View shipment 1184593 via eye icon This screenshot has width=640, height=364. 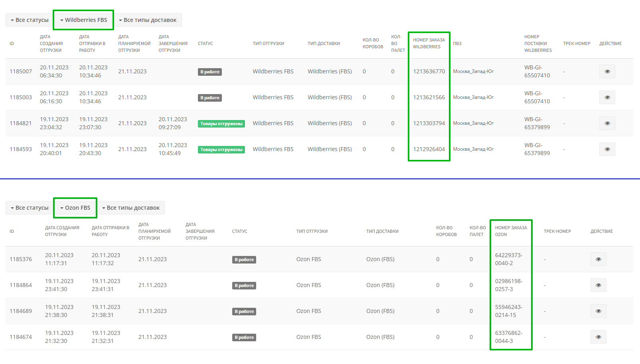click(607, 149)
